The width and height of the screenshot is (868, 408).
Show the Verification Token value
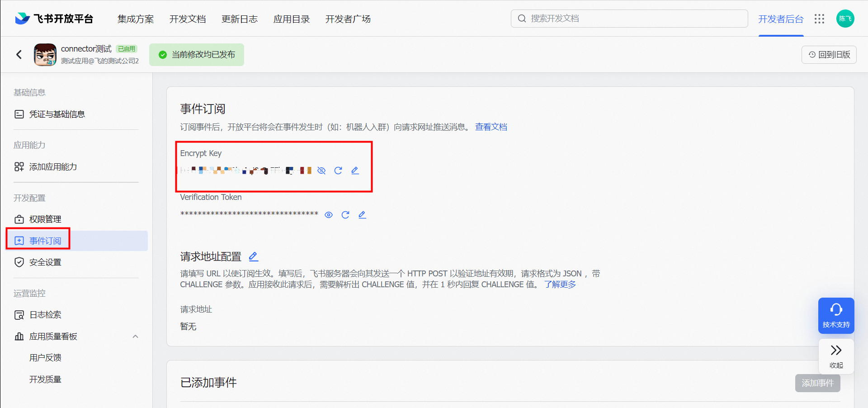coord(329,215)
